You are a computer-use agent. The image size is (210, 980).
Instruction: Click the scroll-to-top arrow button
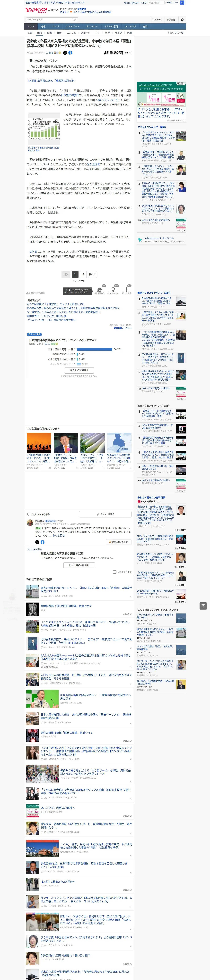pos(203,606)
